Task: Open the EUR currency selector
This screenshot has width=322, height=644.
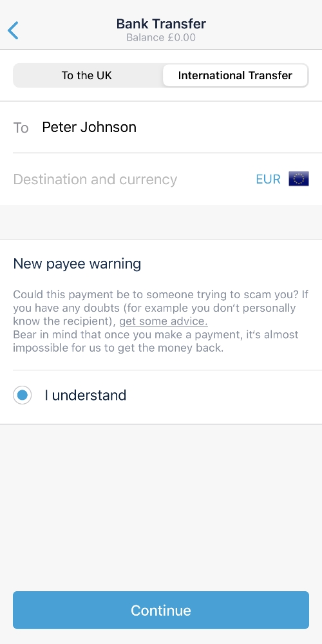Action: click(268, 180)
